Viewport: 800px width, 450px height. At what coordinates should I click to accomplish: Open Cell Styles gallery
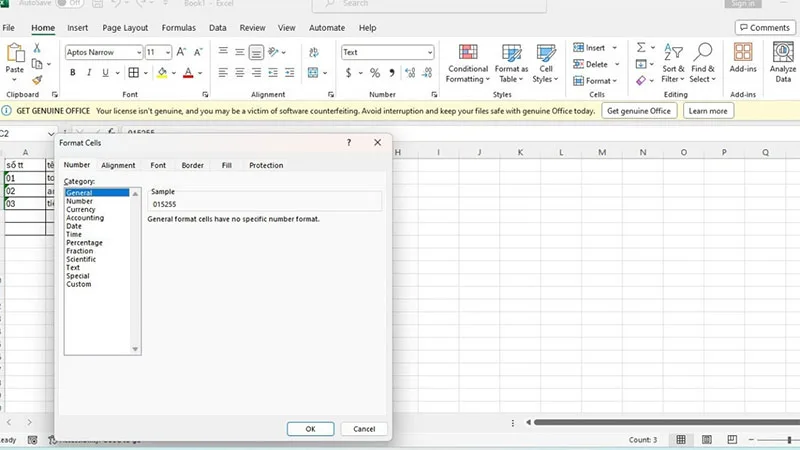click(546, 63)
